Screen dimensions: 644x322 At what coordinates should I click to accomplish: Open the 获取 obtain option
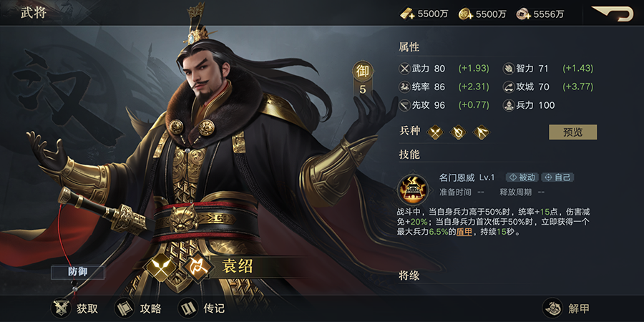pyautogui.click(x=62, y=308)
